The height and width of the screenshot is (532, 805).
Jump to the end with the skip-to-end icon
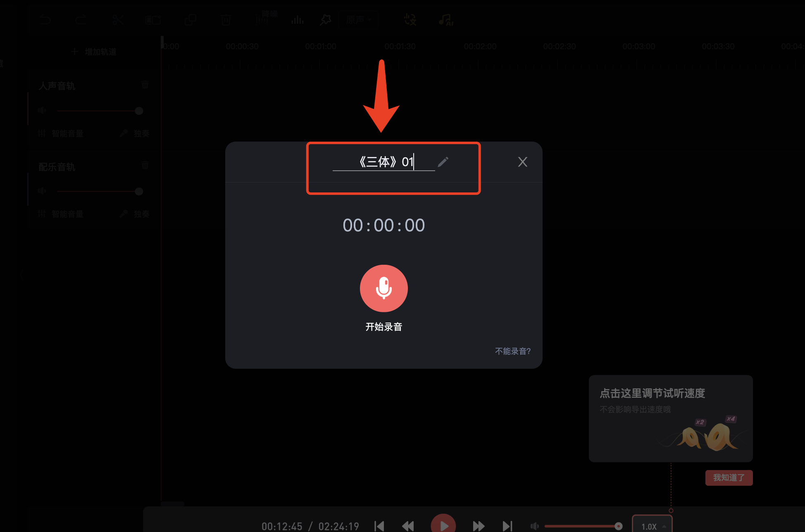[507, 526]
